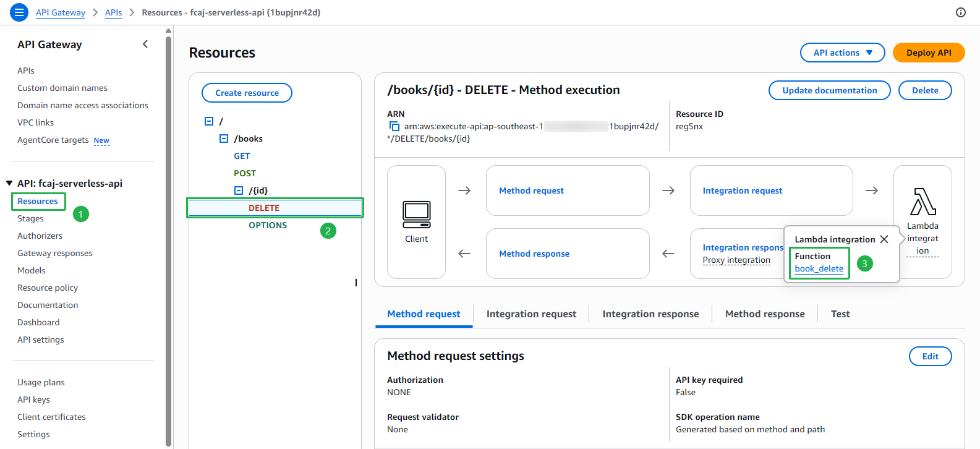The image size is (980, 449).
Task: Click Method request in the flow diagram
Action: (531, 190)
